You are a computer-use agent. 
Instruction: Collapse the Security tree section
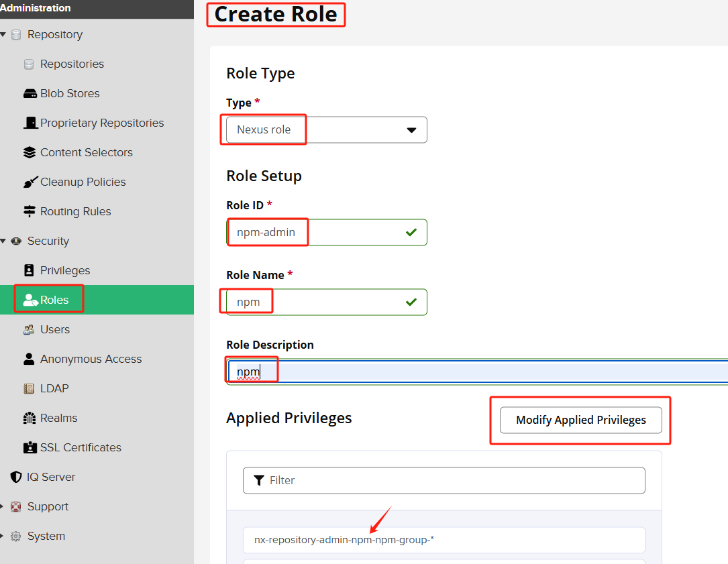(3, 241)
